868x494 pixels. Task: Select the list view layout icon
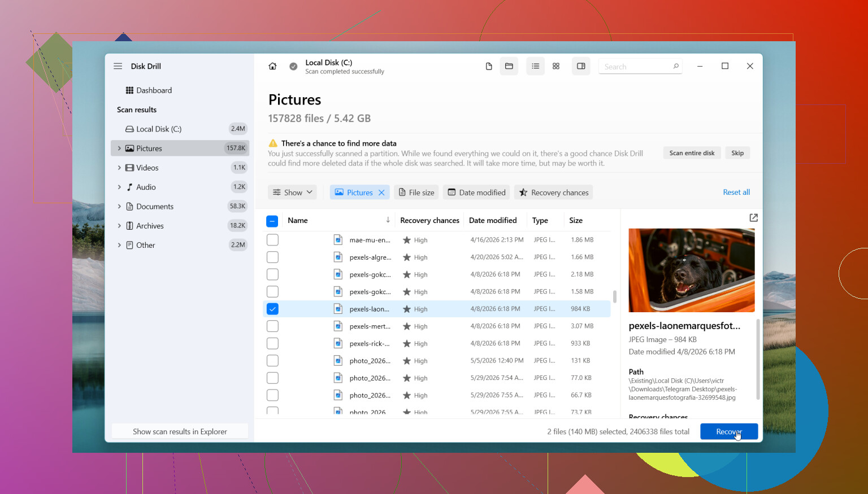(x=535, y=66)
